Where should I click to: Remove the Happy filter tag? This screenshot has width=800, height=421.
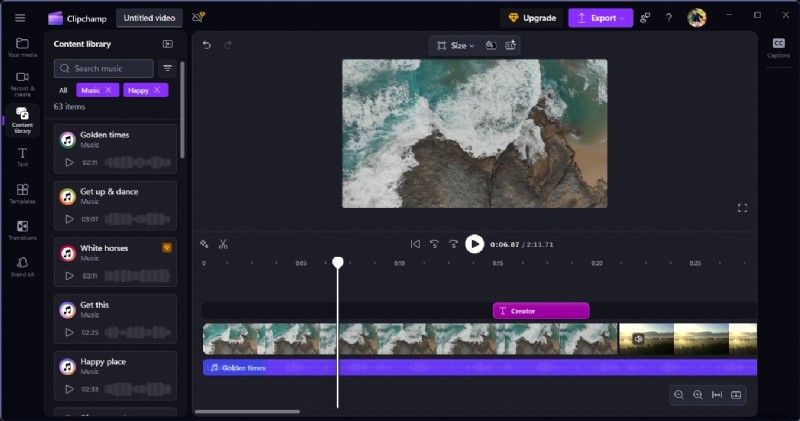(157, 90)
